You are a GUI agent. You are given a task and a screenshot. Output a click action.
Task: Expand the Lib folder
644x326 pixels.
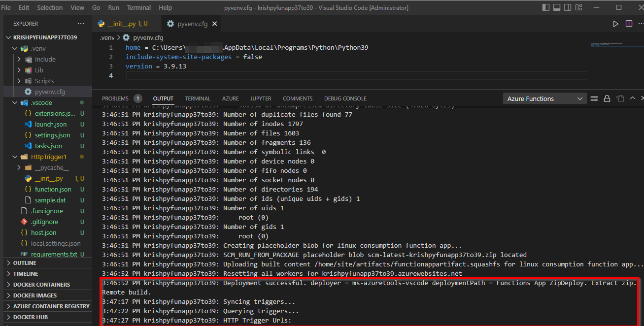tap(19, 70)
